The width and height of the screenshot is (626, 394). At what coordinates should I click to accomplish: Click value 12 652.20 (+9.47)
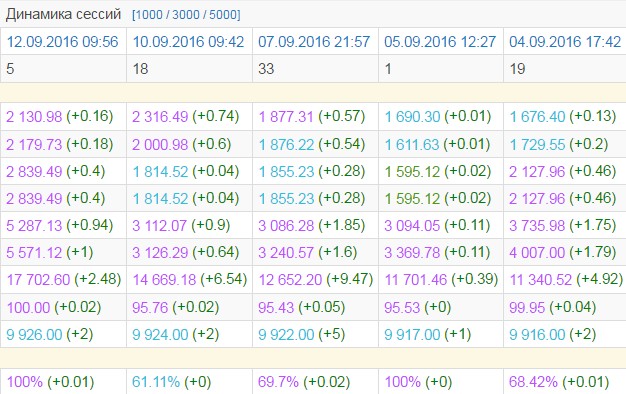(316, 279)
